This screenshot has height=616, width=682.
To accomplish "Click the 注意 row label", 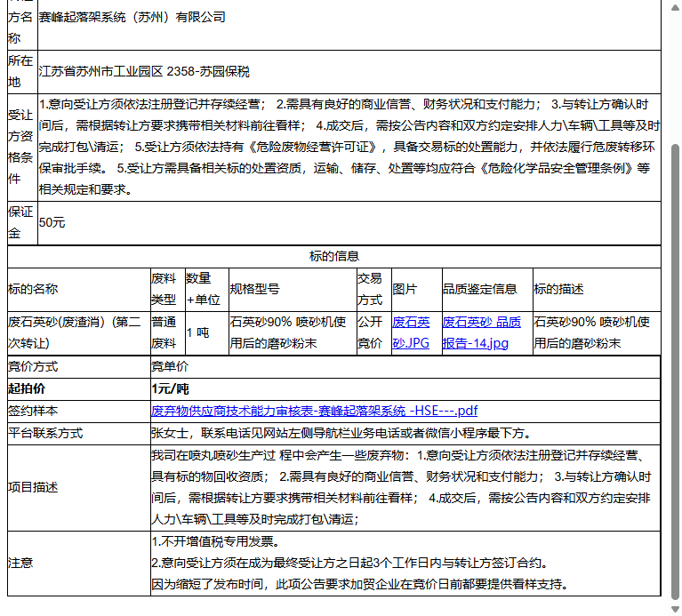I will 20,564.
